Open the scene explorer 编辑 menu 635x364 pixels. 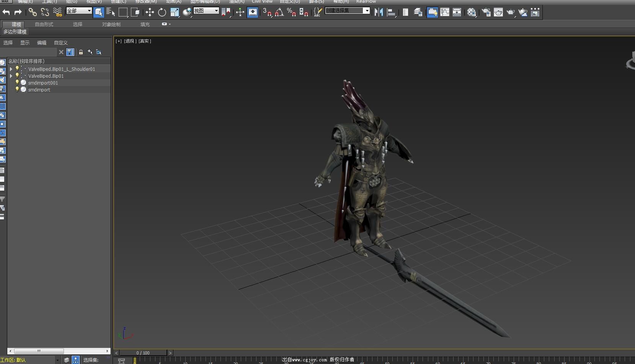point(42,43)
